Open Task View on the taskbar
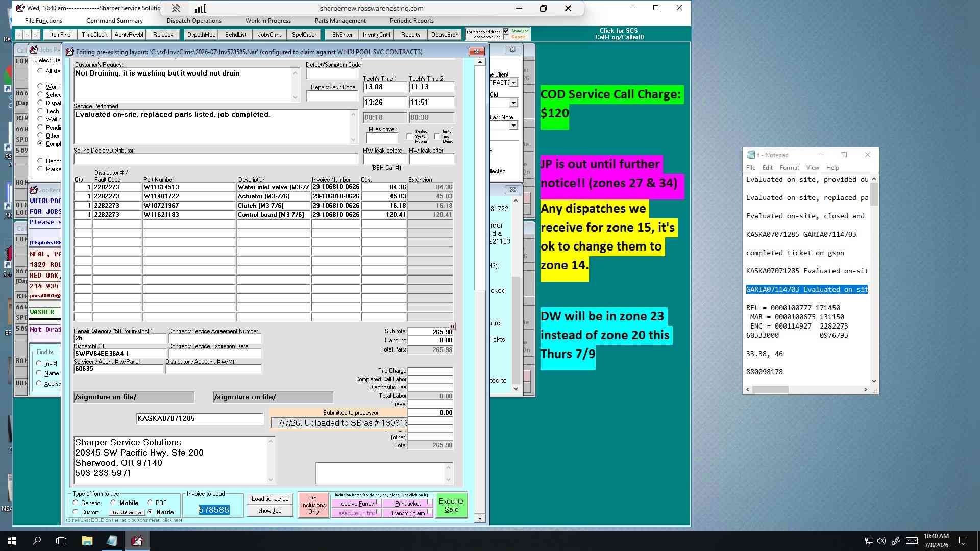The image size is (980, 551). [x=61, y=541]
